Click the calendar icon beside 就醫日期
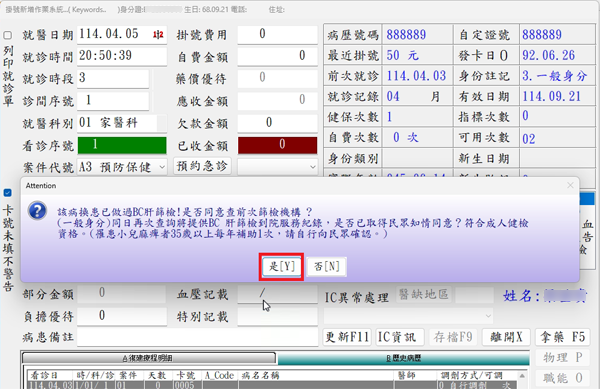 pyautogui.click(x=158, y=35)
